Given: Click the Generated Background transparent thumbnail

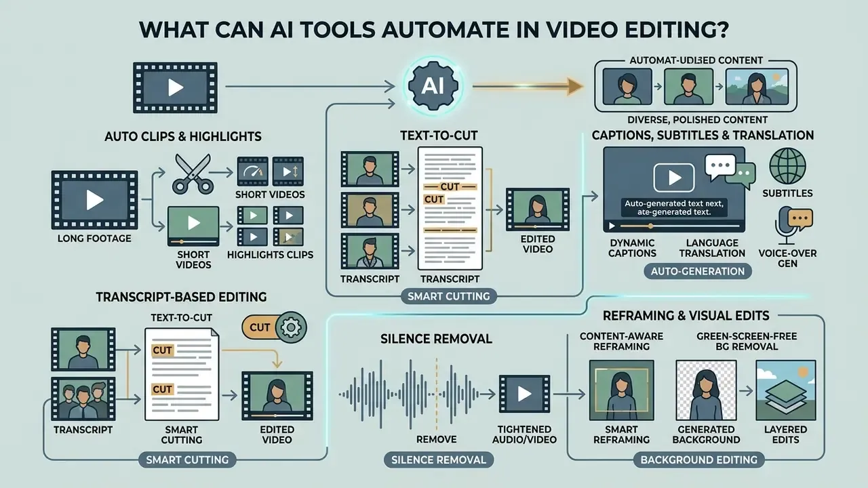Looking at the screenshot, I should 706,389.
